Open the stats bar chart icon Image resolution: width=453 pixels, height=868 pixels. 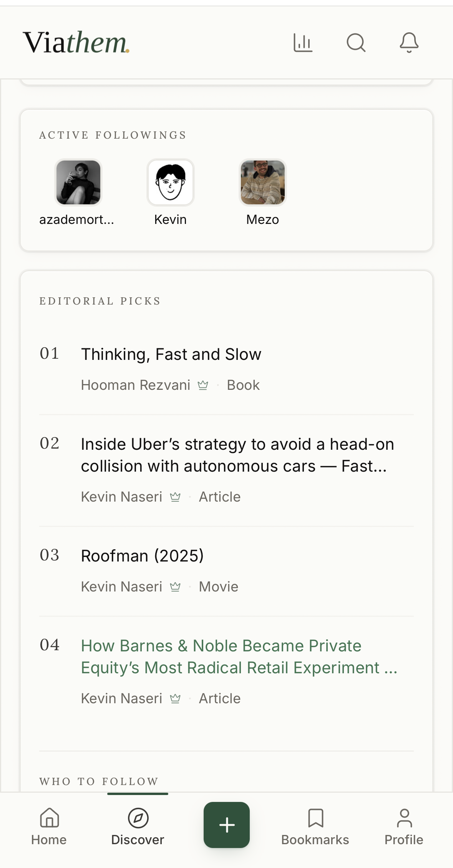tap(303, 42)
